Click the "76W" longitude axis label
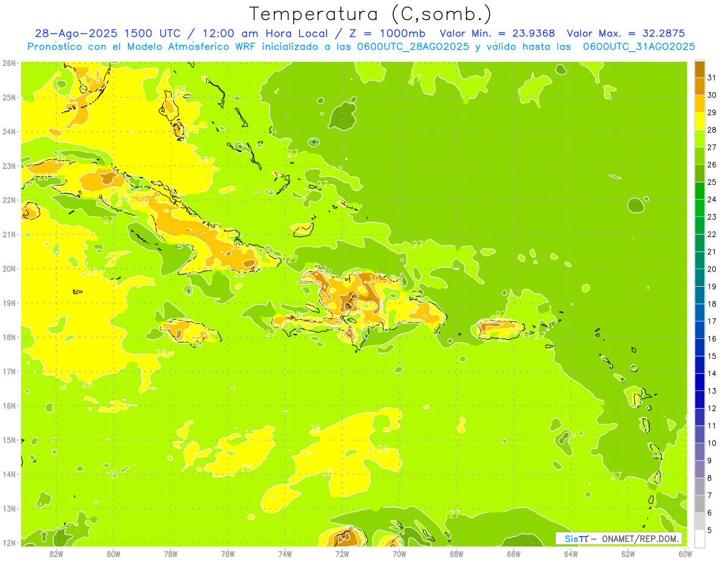 (x=228, y=554)
